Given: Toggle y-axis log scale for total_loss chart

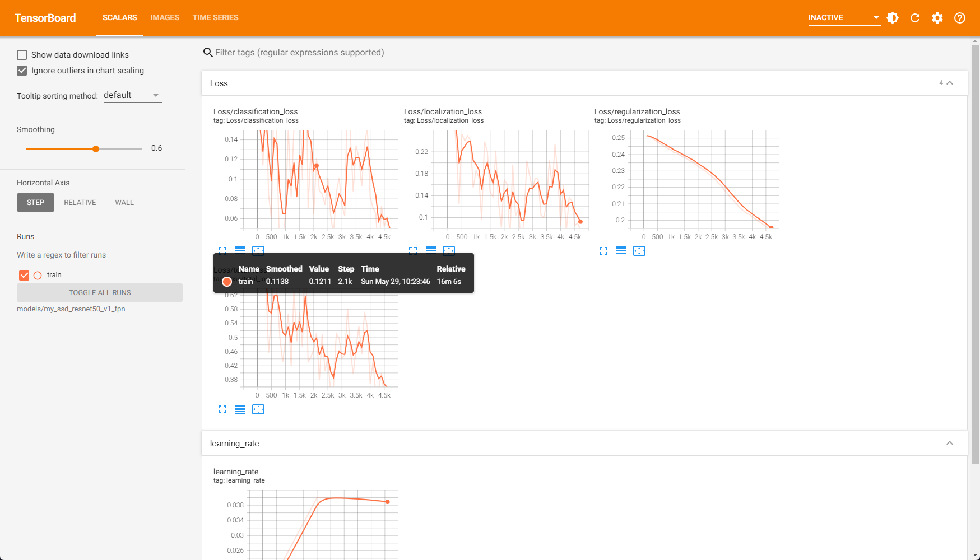Looking at the screenshot, I should [240, 409].
